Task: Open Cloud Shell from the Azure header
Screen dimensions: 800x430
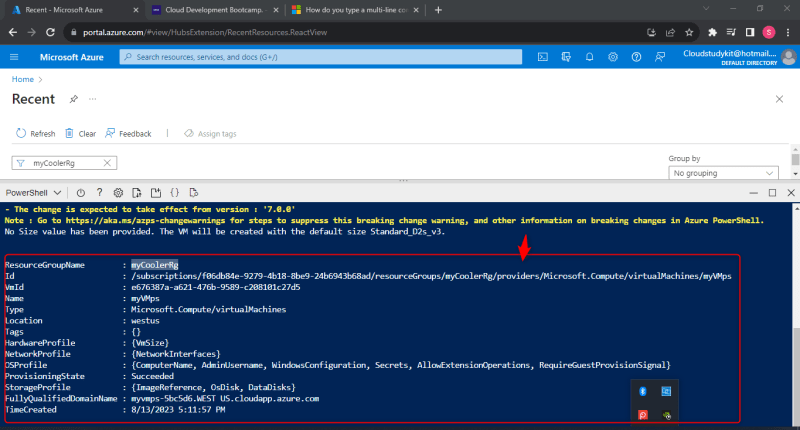Action: coord(543,57)
